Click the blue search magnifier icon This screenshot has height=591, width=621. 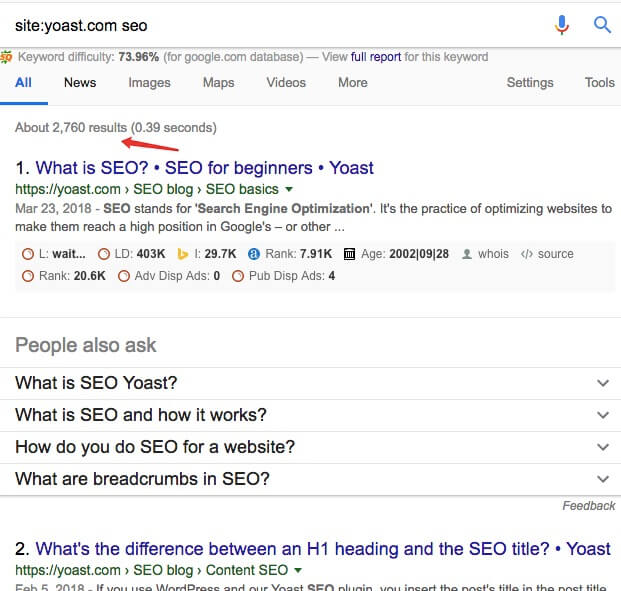click(x=602, y=25)
